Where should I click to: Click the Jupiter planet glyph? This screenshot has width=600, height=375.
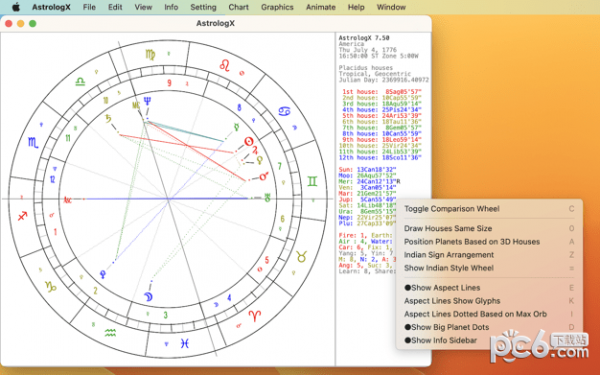click(x=254, y=150)
